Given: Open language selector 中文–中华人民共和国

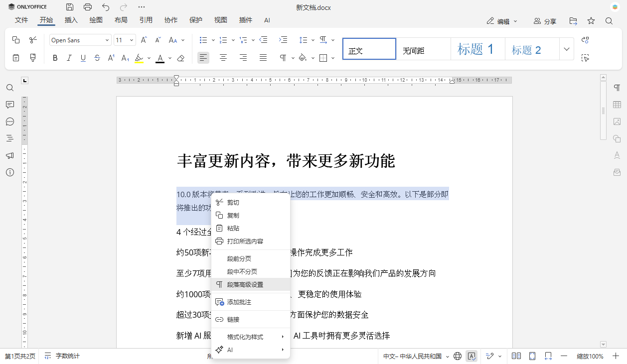Looking at the screenshot, I should 416,356.
